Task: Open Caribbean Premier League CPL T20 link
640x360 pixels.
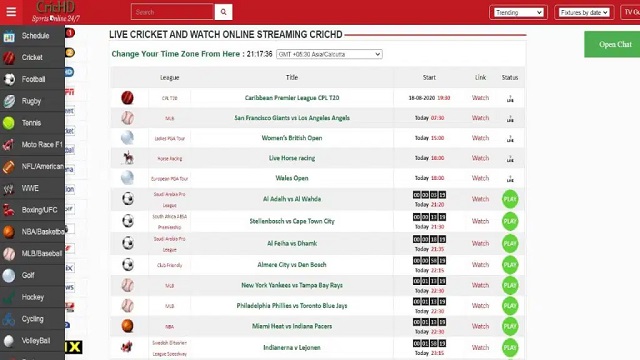Action: pos(292,98)
